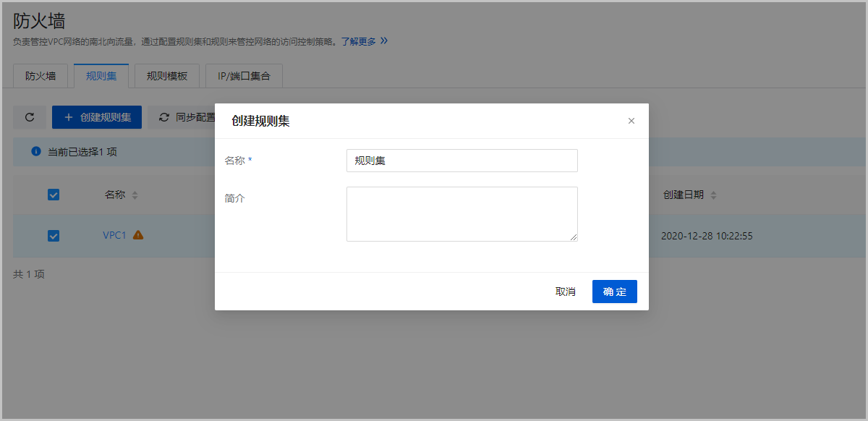Open the 规则模板 tab
Screen dimensions: 868x421
click(x=167, y=75)
